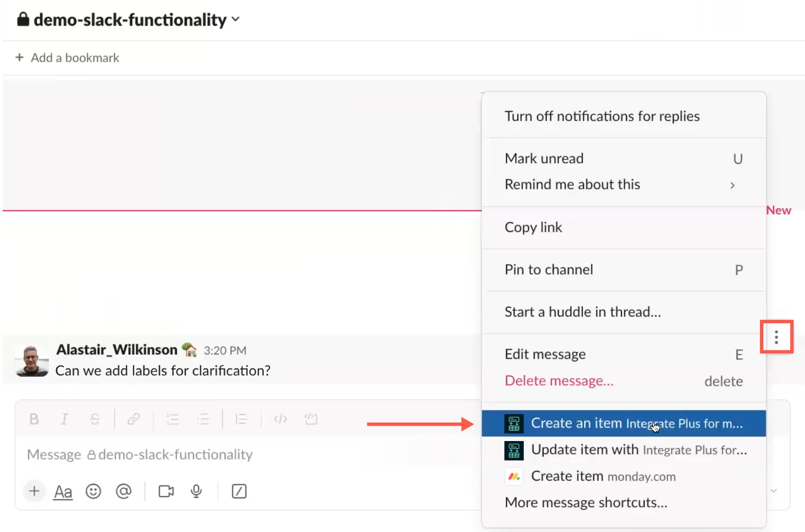805x532 pixels.
Task: Record a video clip
Action: (x=166, y=491)
